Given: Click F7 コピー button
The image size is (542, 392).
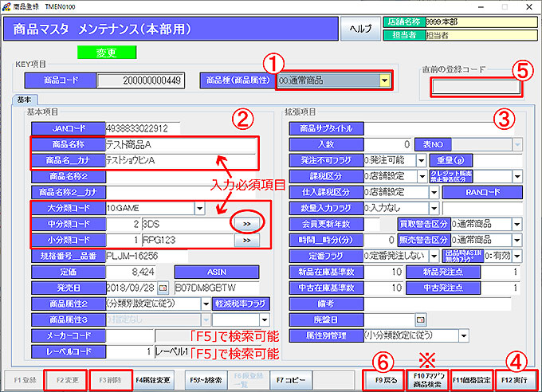Looking at the screenshot, I should click(x=291, y=380).
